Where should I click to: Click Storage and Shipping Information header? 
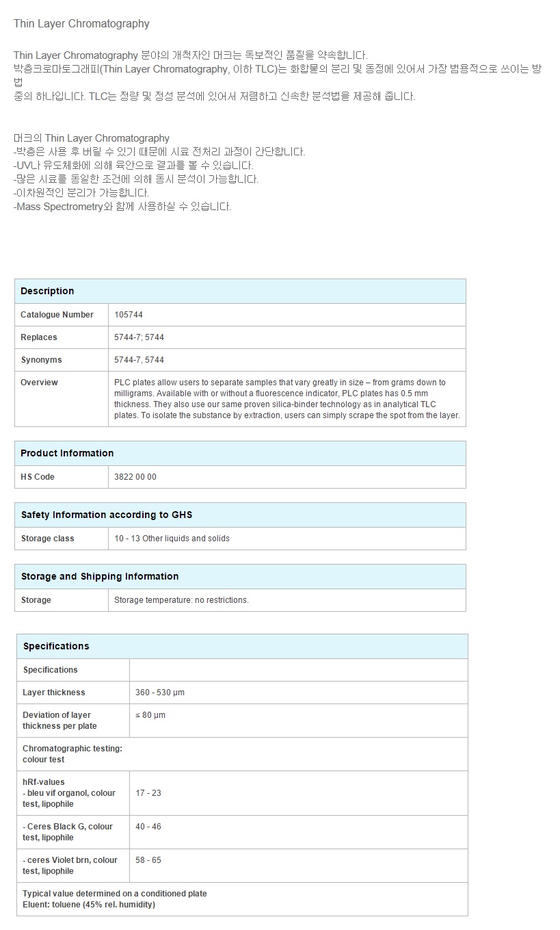coord(100,576)
